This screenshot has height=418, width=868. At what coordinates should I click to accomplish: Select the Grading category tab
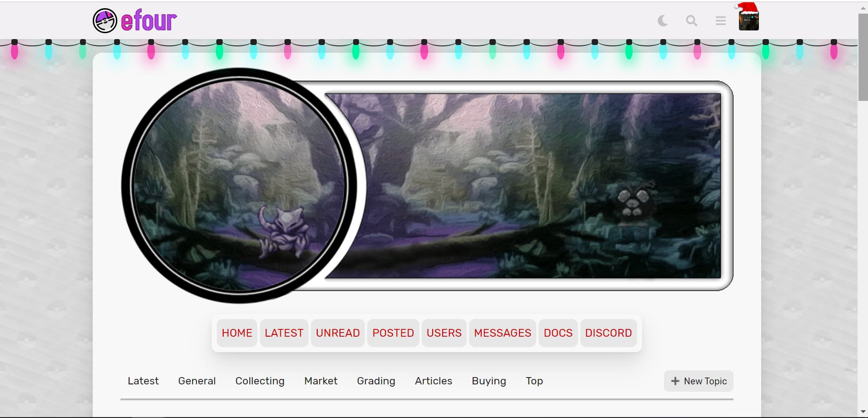click(376, 381)
